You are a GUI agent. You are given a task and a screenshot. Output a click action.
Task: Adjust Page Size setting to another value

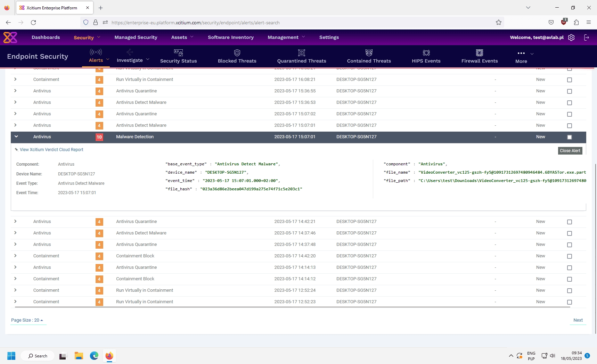27,320
